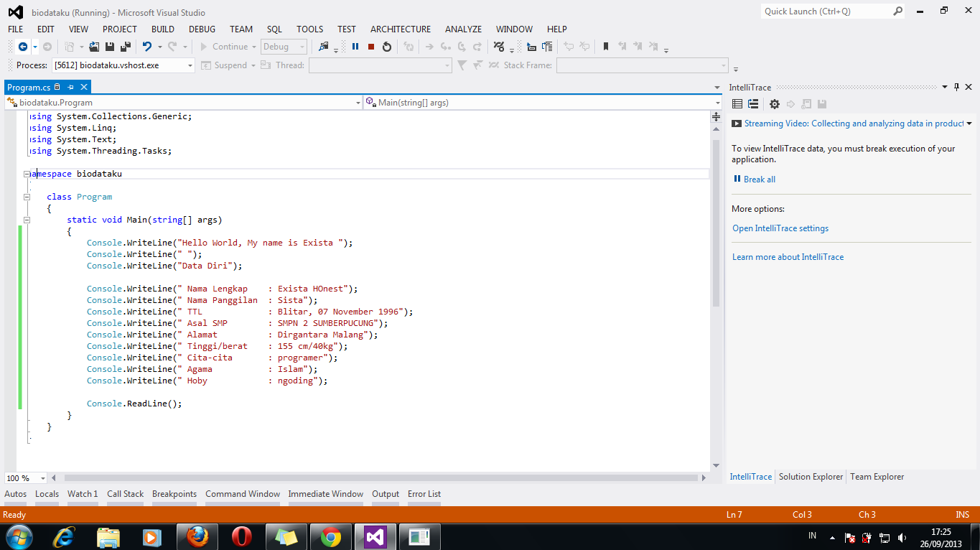The image size is (980, 550).
Task: Expand the editor zoom level 100 % dropdown
Action: coord(43,478)
